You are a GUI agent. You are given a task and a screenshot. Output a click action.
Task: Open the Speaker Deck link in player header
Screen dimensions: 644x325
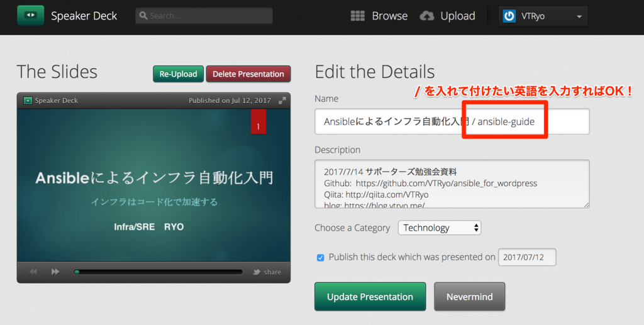click(56, 101)
